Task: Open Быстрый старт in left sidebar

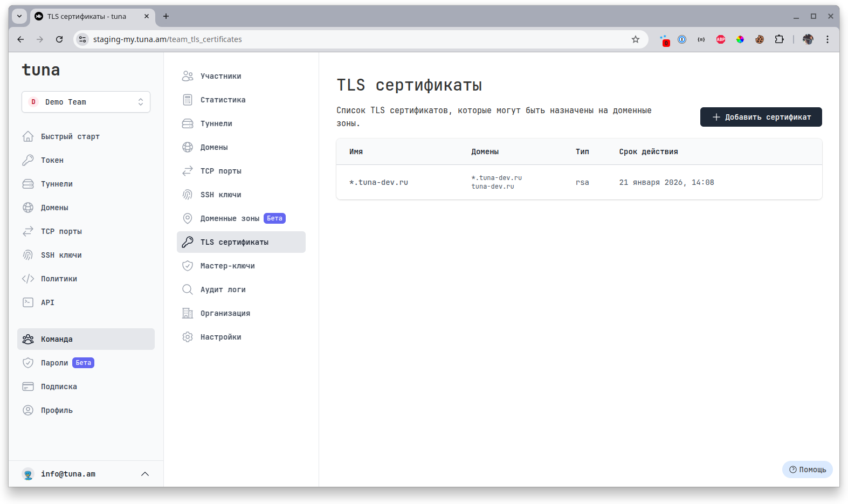Action: 86,136
